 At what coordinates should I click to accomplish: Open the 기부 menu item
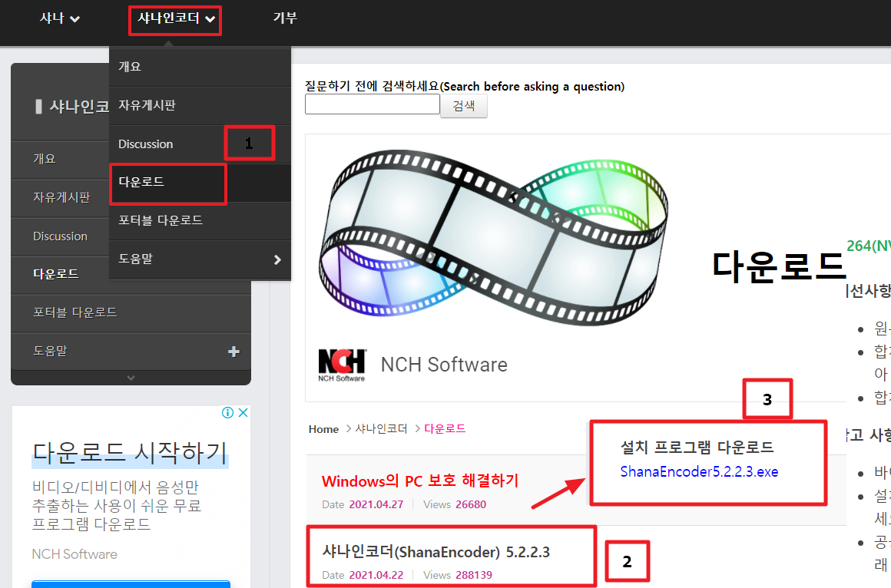pos(285,18)
